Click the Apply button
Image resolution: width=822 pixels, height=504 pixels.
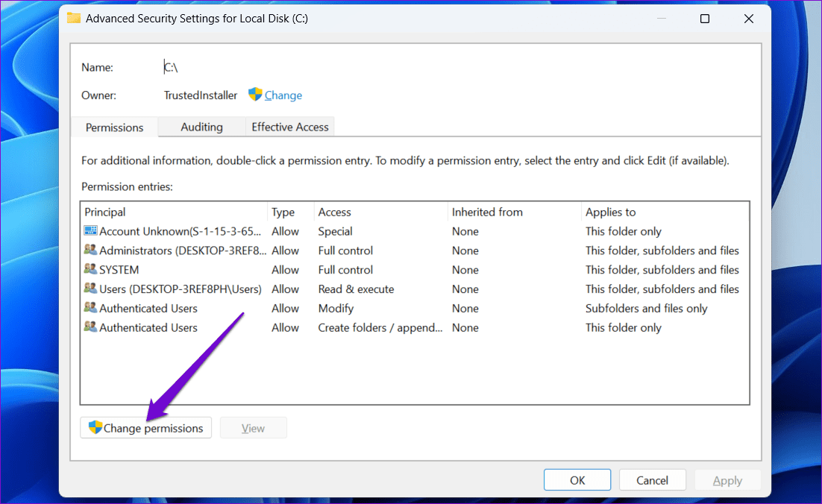(x=727, y=479)
